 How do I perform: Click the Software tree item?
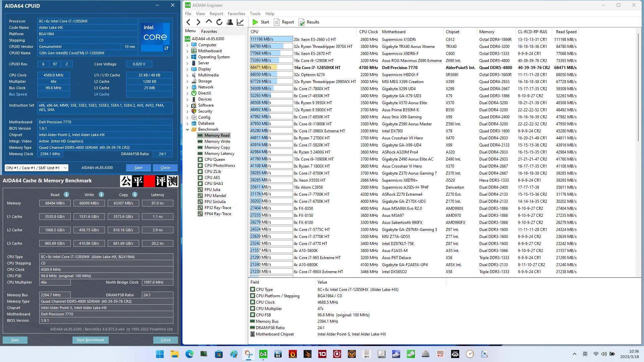202,105
